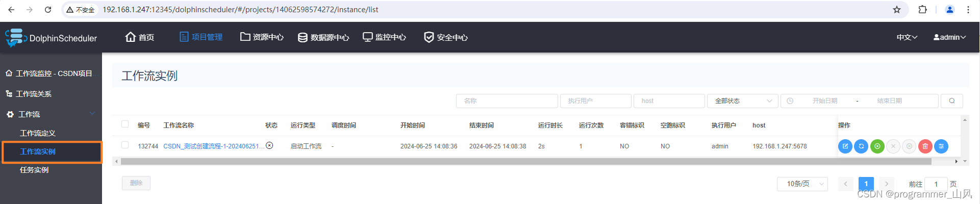Screen dimensions: 980x204
Task: Click the next page arrow
Action: [x=887, y=184]
